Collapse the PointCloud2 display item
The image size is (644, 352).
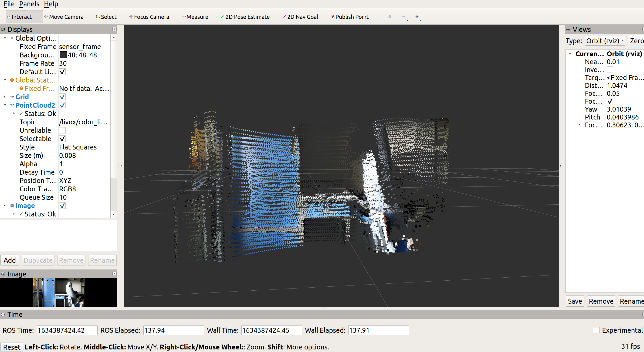(x=5, y=105)
